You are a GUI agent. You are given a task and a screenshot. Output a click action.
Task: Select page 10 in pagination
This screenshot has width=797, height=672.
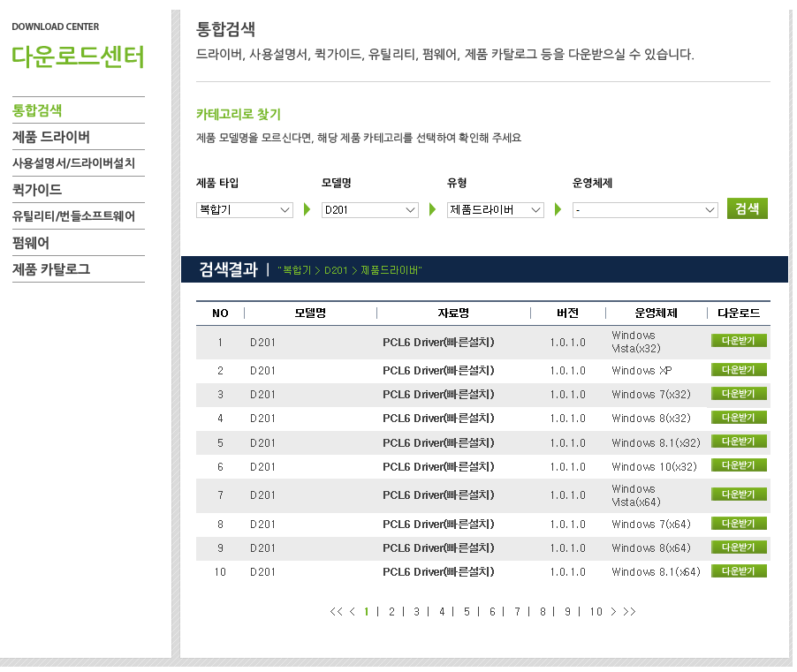(x=596, y=612)
